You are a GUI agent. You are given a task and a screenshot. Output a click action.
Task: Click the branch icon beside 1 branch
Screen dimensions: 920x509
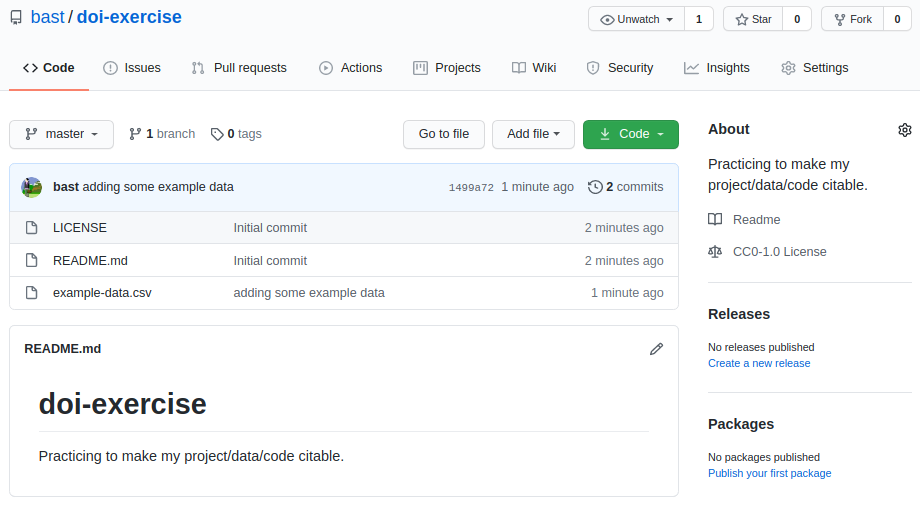[x=135, y=134]
